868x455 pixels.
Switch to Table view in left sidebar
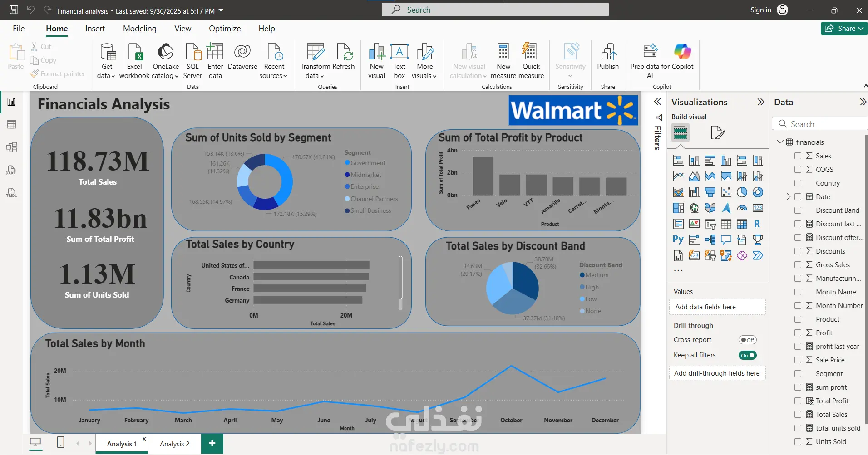point(12,124)
